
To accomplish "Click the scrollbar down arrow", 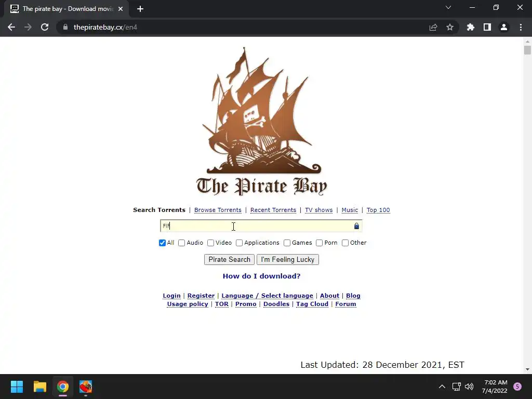I will [x=527, y=369].
